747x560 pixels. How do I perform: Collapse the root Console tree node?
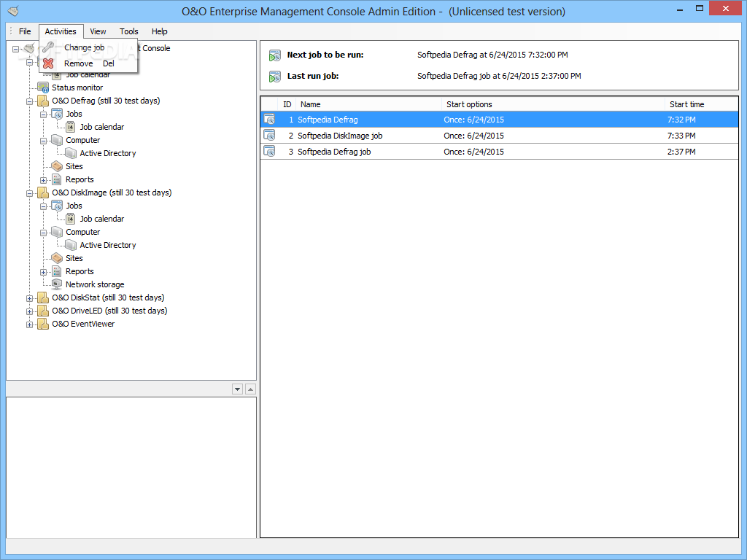coord(16,49)
